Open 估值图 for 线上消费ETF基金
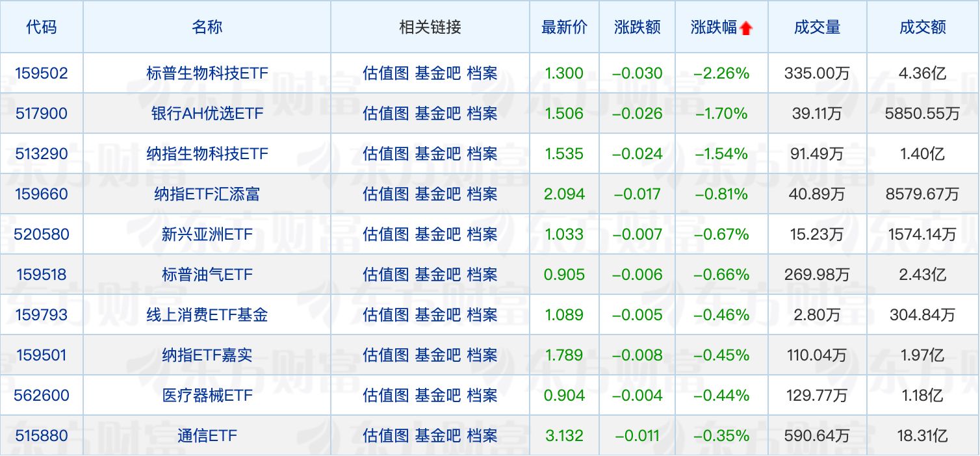The height and width of the screenshot is (456, 980). tap(386, 315)
